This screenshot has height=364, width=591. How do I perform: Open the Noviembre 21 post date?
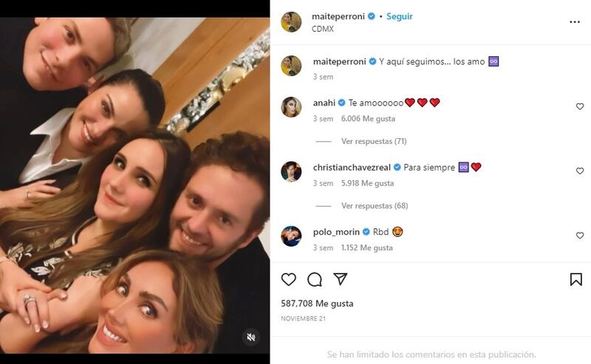click(303, 318)
